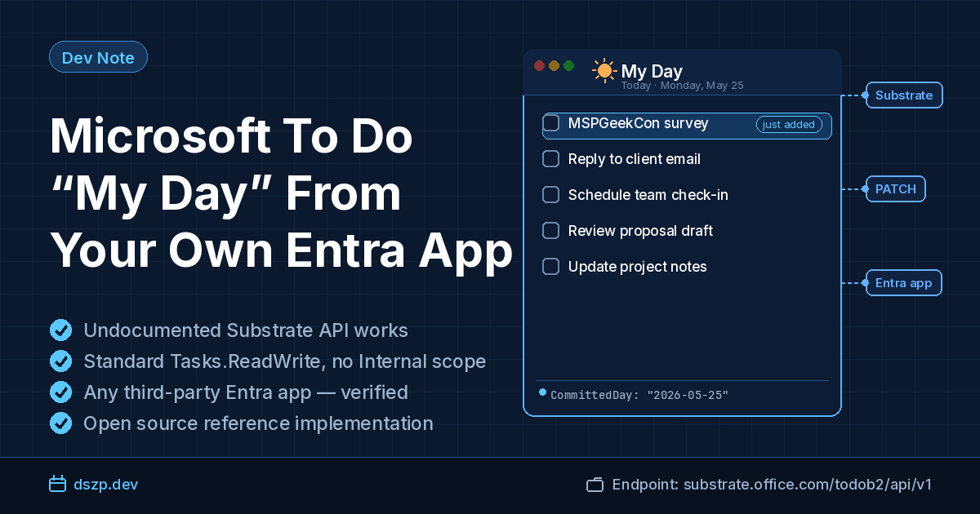Click the Undocumented Substrate API works line

(x=246, y=330)
